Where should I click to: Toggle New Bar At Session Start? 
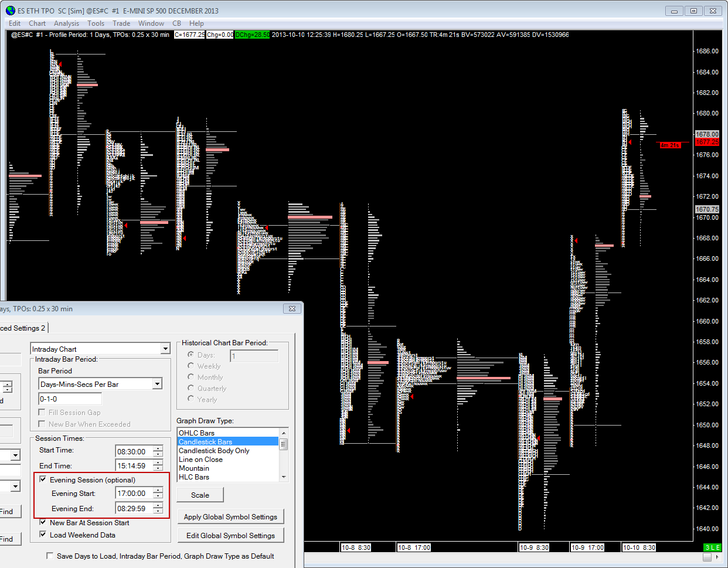pos(43,522)
